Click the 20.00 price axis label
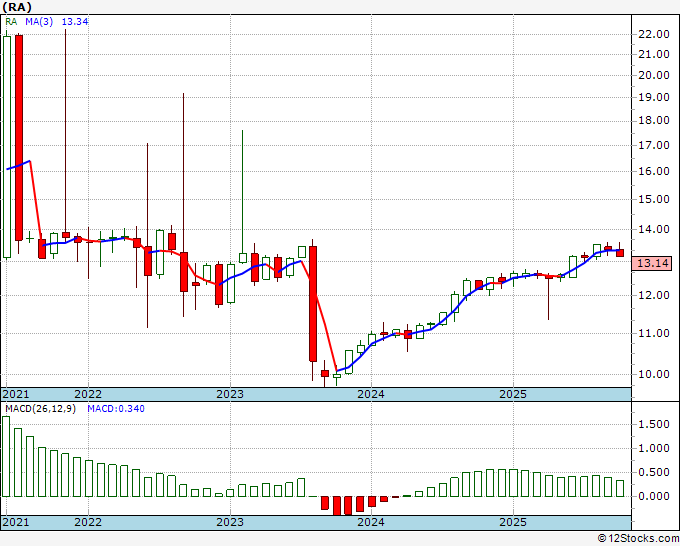 (x=654, y=75)
